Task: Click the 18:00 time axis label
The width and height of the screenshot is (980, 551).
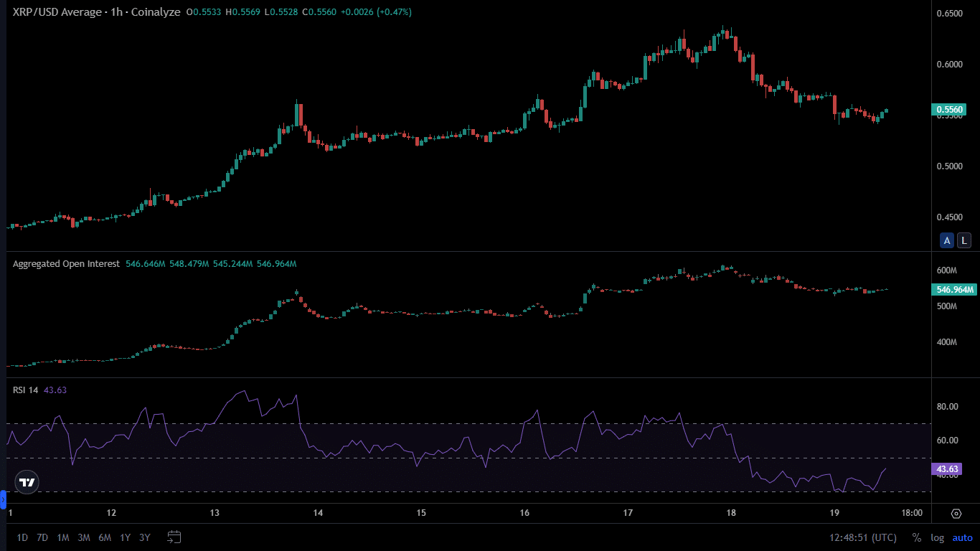Action: coord(912,514)
